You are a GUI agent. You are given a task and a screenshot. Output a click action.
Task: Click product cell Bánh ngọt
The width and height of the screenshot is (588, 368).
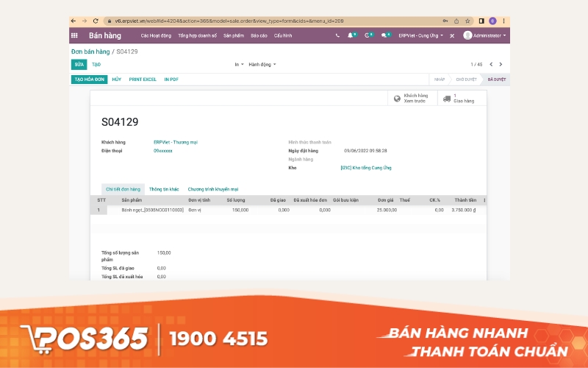[x=153, y=210]
